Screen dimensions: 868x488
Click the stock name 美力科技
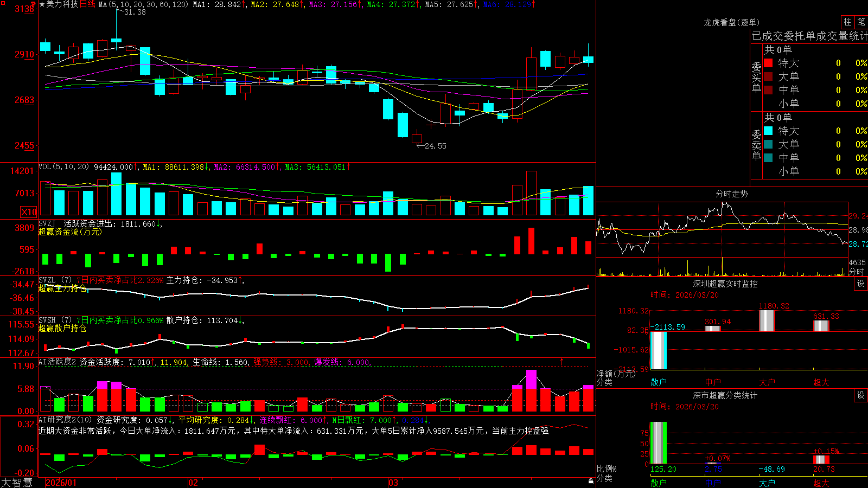(62, 4)
